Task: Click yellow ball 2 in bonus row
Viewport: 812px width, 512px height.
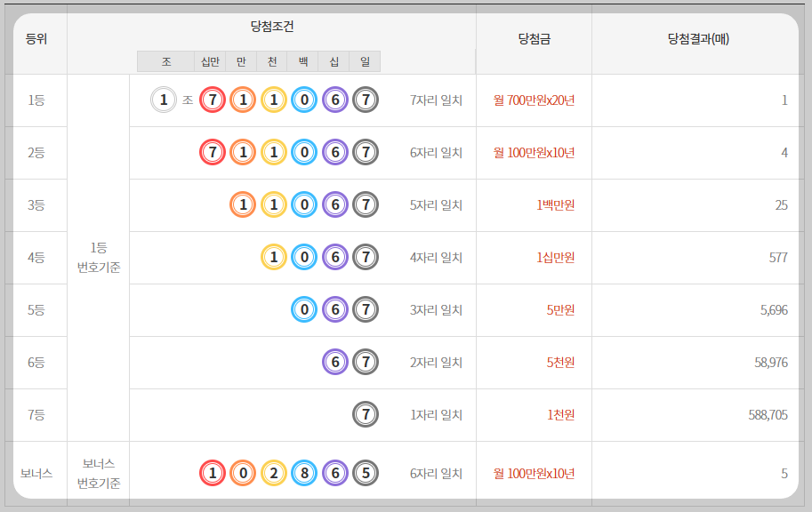Action: point(274,473)
